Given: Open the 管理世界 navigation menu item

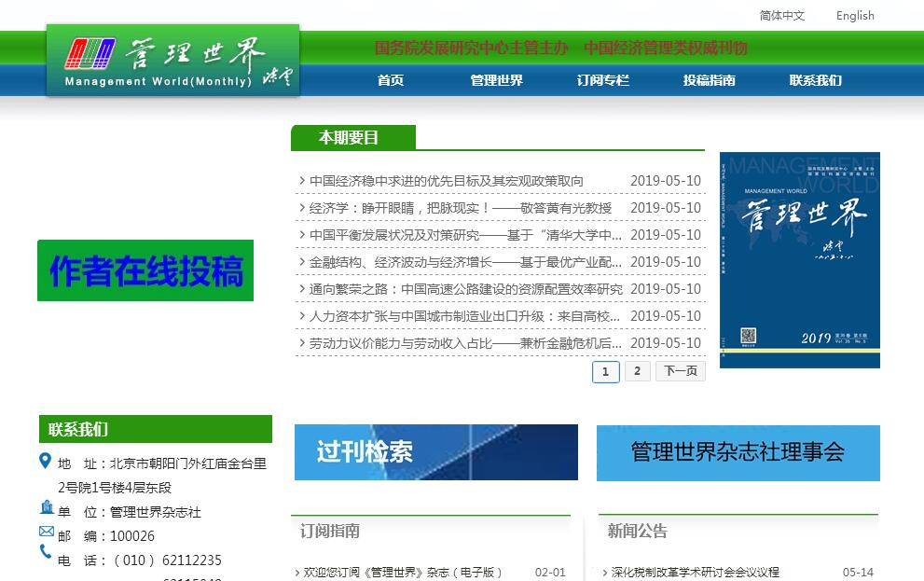Looking at the screenshot, I should point(496,80).
